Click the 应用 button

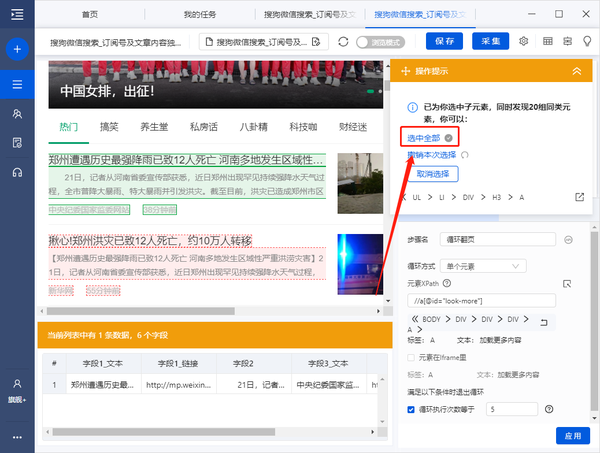click(572, 436)
